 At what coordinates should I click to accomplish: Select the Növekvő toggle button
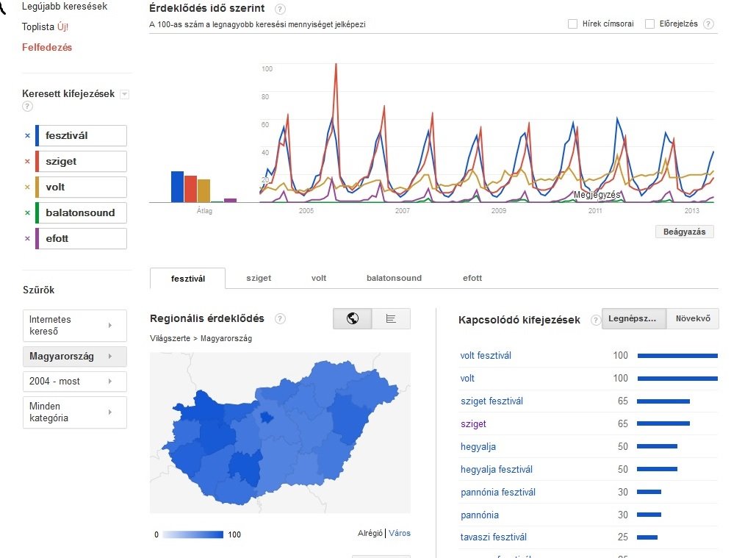[x=693, y=318]
